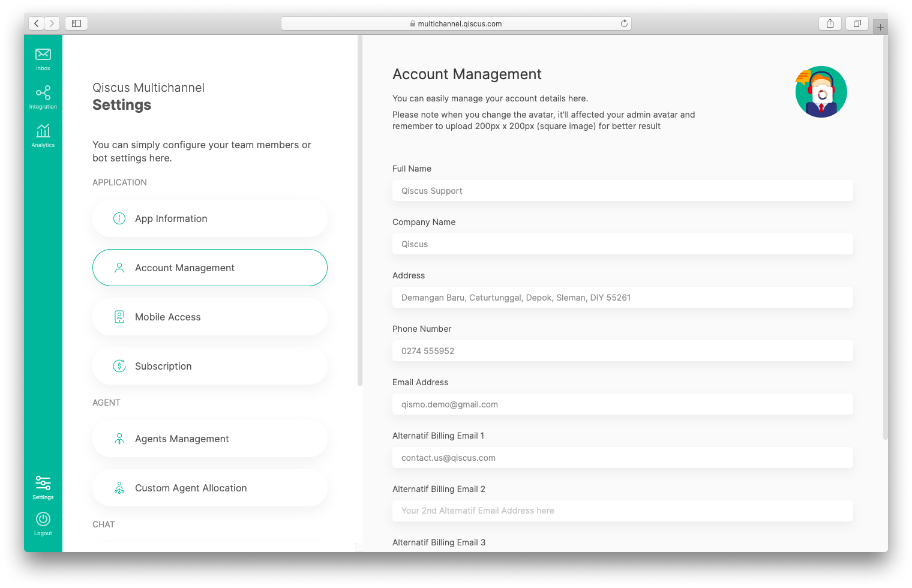Open the Analytics chart icon
This screenshot has width=912, height=588.
point(43,131)
